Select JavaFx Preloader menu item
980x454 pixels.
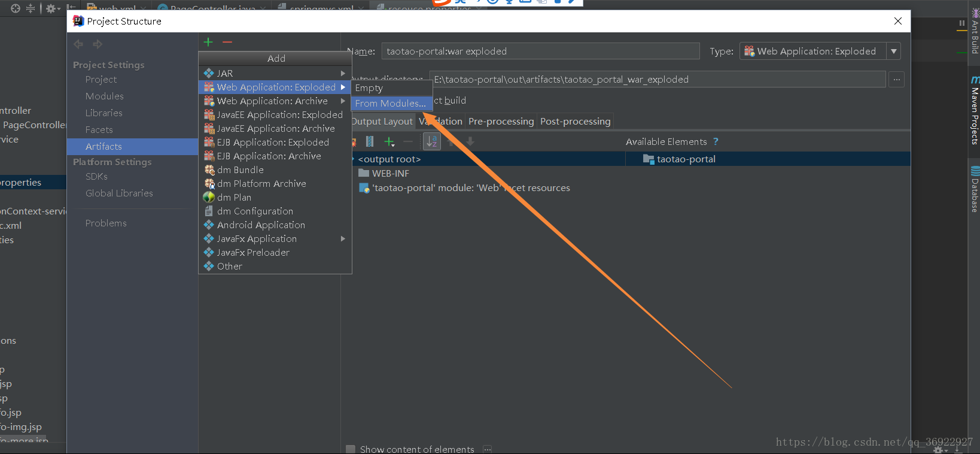[275, 252]
